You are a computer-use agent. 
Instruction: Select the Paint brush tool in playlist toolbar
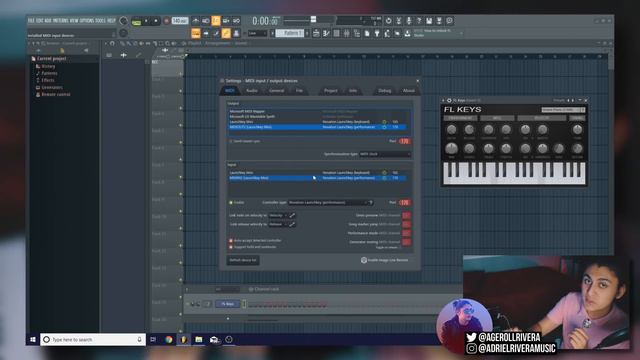point(129,43)
